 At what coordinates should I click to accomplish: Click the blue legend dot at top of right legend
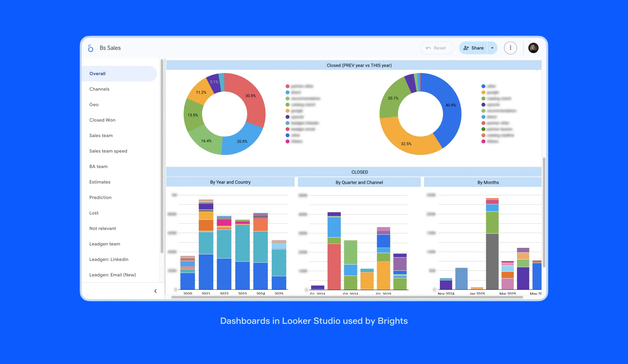pyautogui.click(x=484, y=86)
